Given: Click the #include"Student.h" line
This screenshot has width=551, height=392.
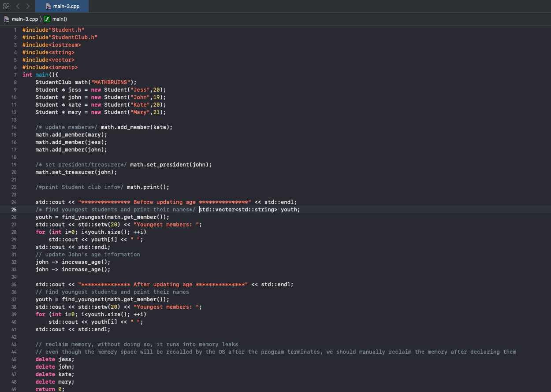Looking at the screenshot, I should [x=53, y=30].
